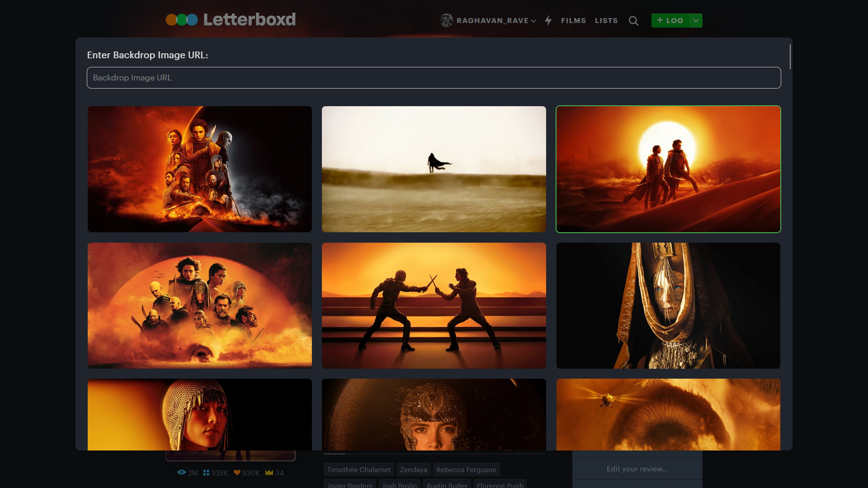Click the Timothée Chalamet cast link
This screenshot has width=868, height=488.
coord(359,469)
